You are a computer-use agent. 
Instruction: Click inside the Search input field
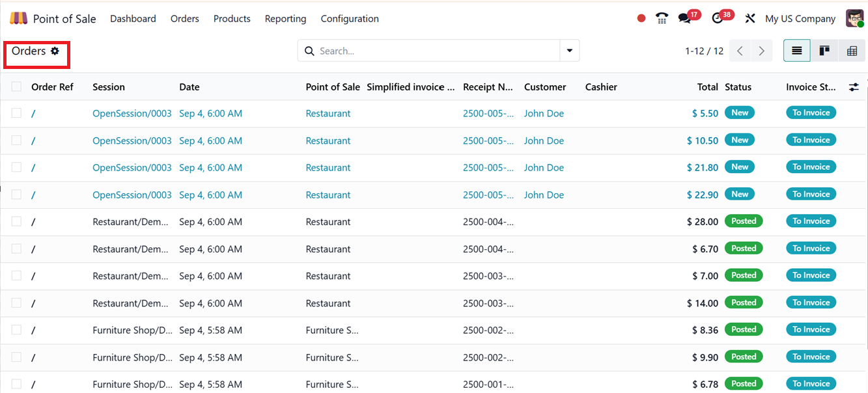click(436, 51)
